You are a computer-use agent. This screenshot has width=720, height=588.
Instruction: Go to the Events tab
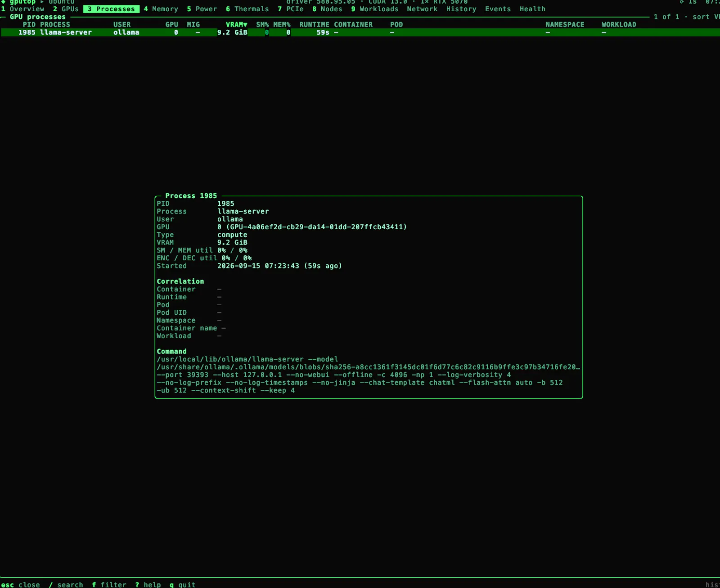(498, 9)
